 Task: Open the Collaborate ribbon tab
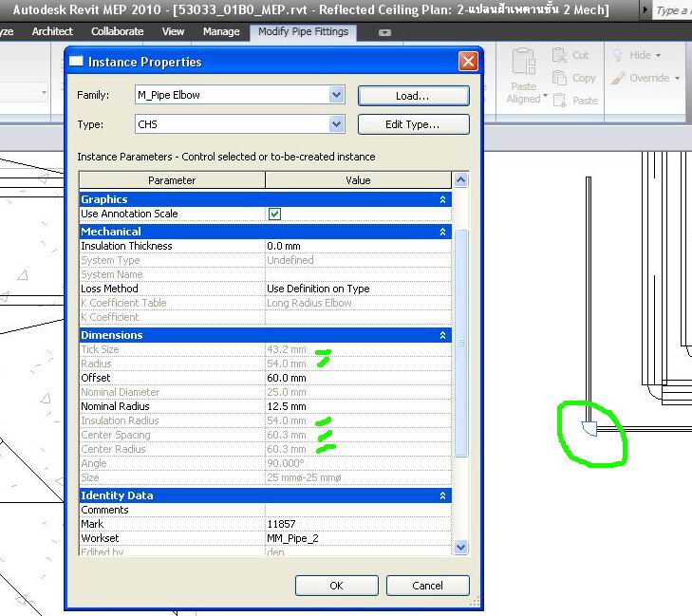click(118, 31)
